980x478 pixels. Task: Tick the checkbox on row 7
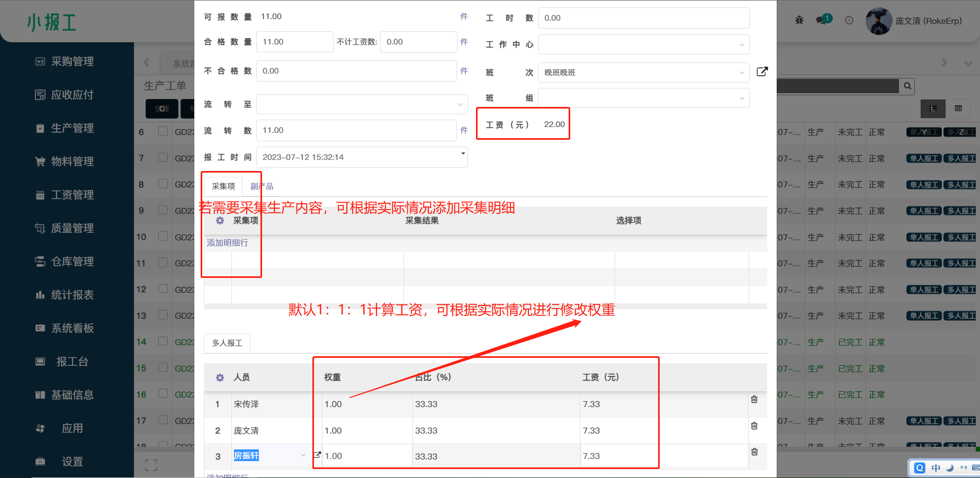coord(163,158)
